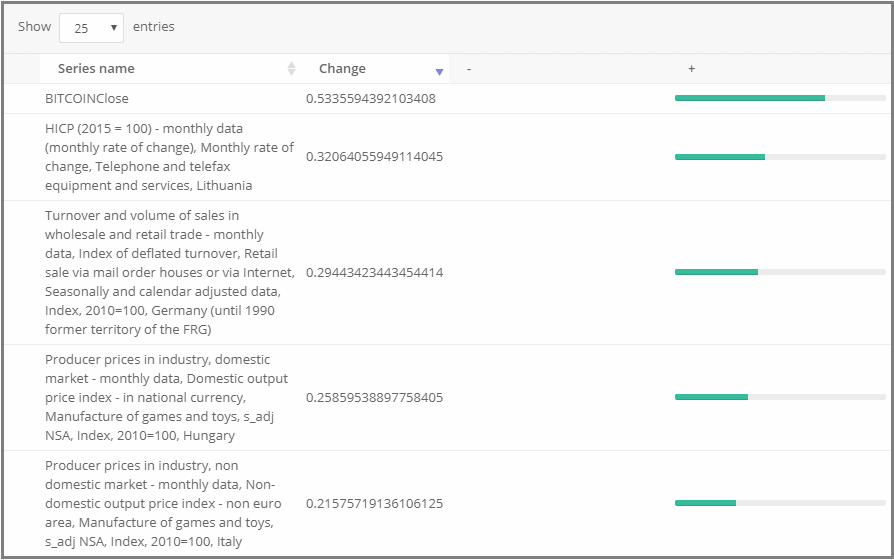Click the change value 0.21575719136106125
The height and width of the screenshot is (560, 894).
(x=374, y=503)
